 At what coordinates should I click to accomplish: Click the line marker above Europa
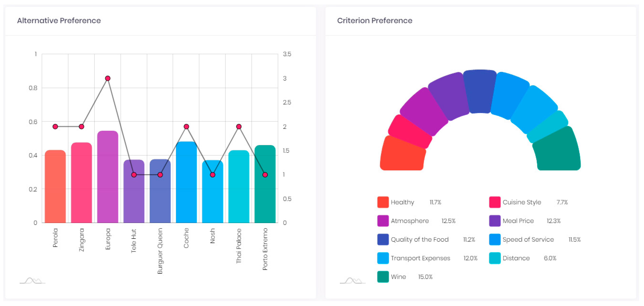pyautogui.click(x=108, y=78)
